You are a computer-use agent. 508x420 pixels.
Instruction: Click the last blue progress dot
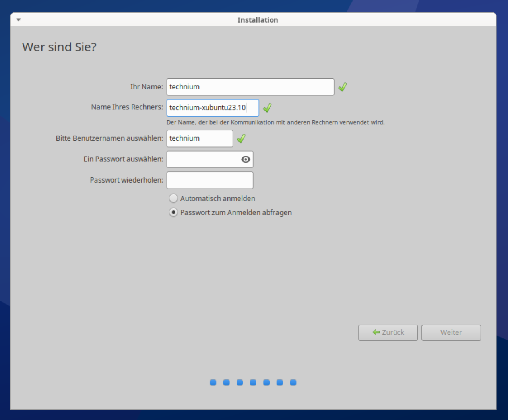pyautogui.click(x=293, y=383)
